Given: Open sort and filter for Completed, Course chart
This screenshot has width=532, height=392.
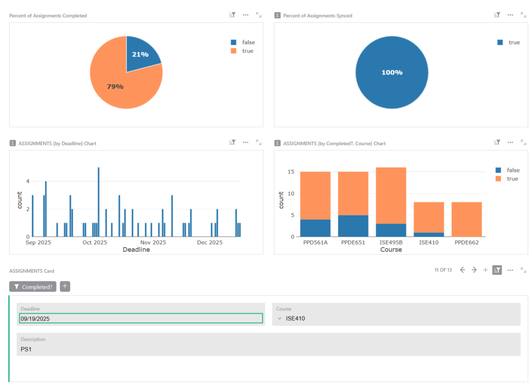Looking at the screenshot, I should coord(497,142).
